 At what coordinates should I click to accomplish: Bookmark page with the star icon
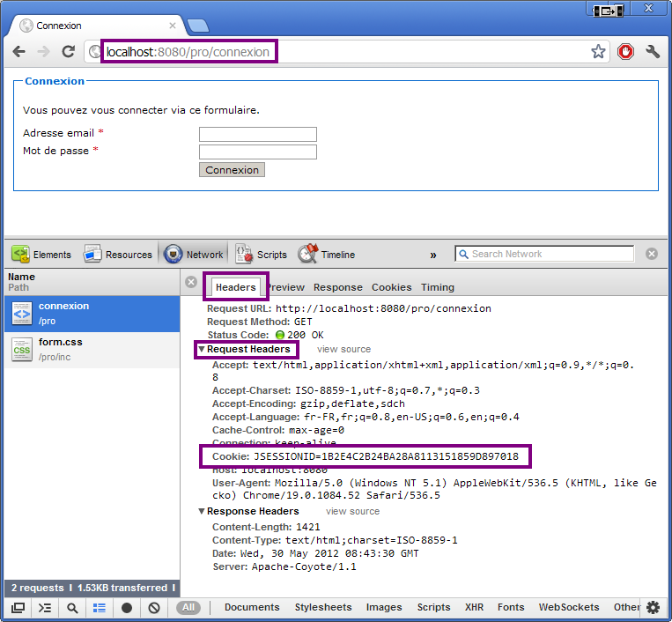click(x=598, y=52)
